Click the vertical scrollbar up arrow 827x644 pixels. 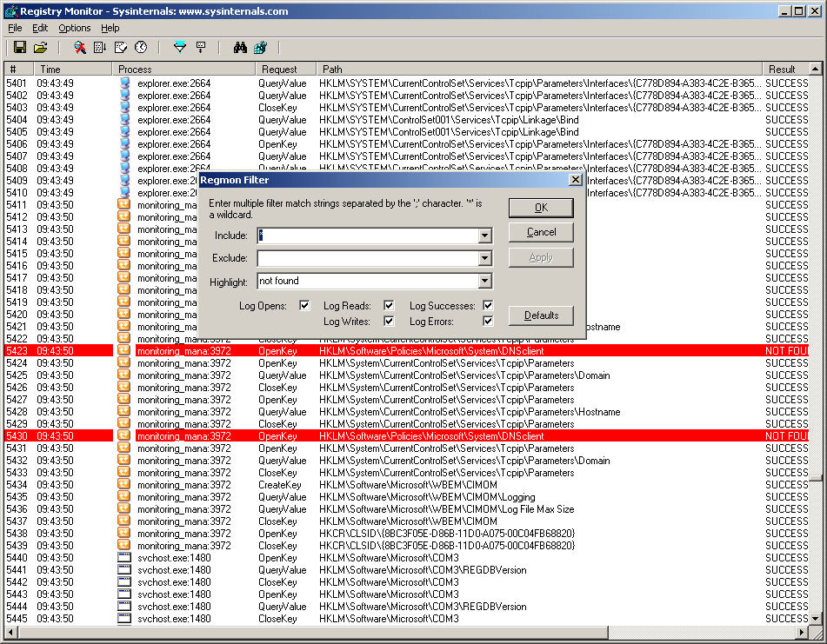816,69
